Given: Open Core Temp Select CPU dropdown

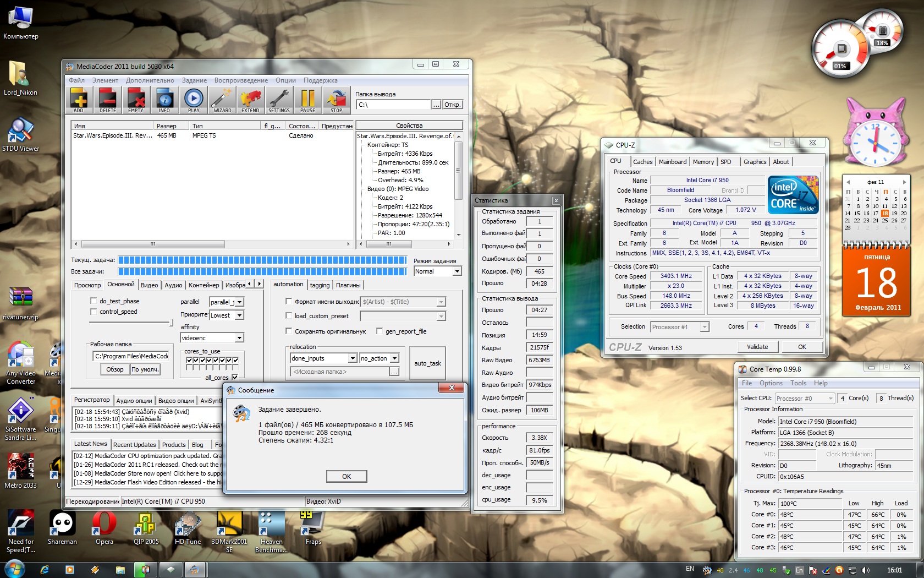Looking at the screenshot, I should click(805, 399).
